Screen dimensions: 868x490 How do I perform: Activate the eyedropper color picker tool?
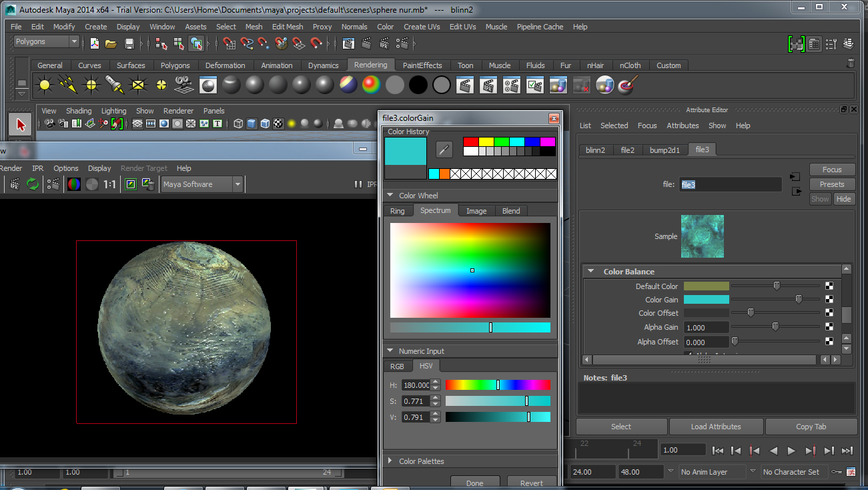pyautogui.click(x=444, y=149)
